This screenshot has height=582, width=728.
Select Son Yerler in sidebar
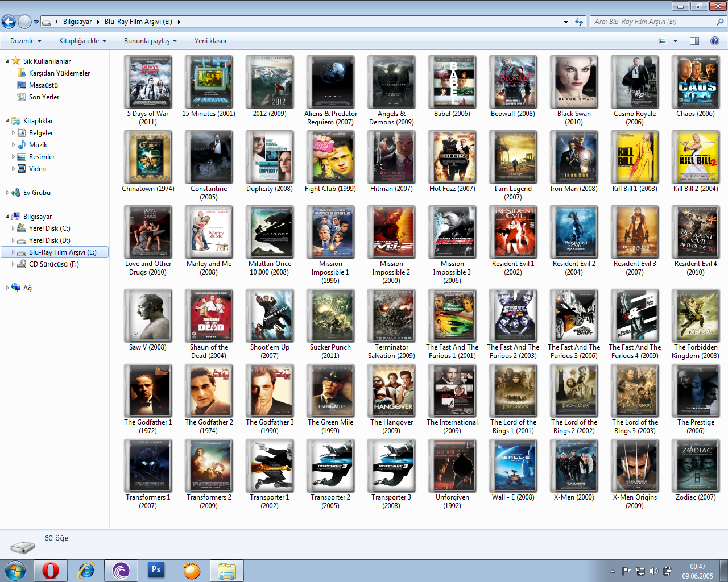(x=44, y=97)
